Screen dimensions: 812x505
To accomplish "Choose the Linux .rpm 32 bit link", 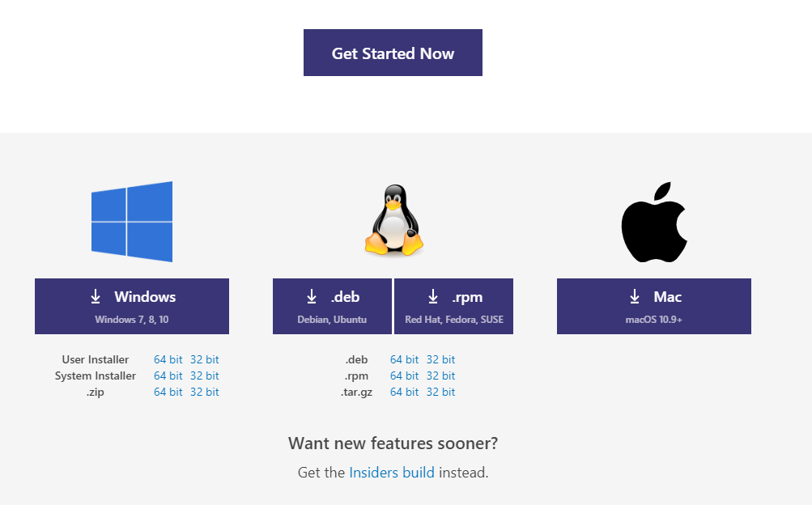I will pos(440,376).
